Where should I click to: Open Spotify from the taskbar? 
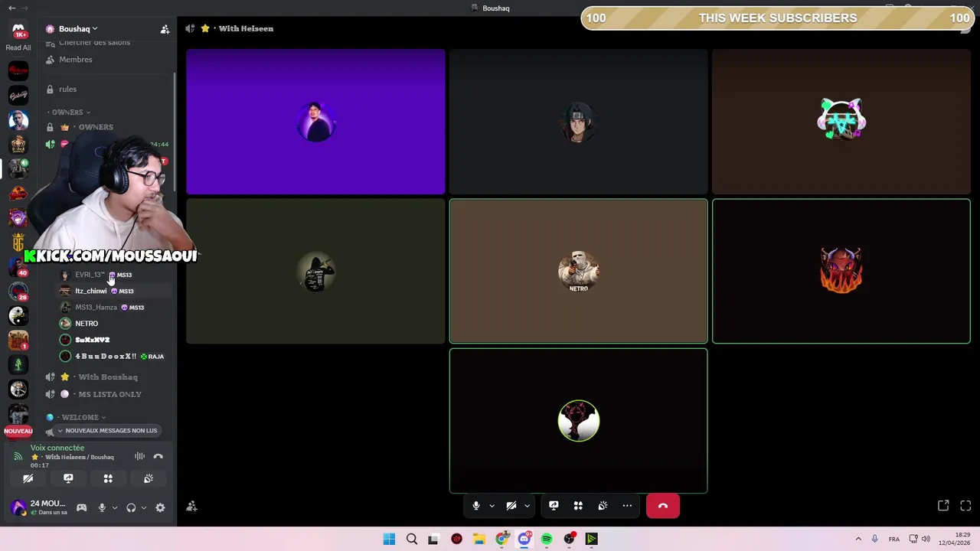point(547,540)
